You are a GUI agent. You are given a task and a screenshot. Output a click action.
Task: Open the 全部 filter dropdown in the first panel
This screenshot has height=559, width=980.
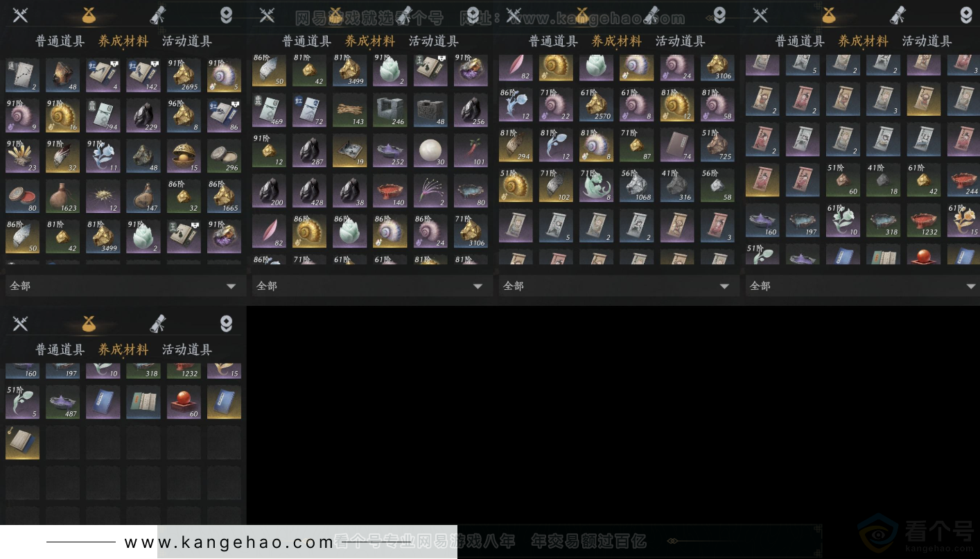125,285
